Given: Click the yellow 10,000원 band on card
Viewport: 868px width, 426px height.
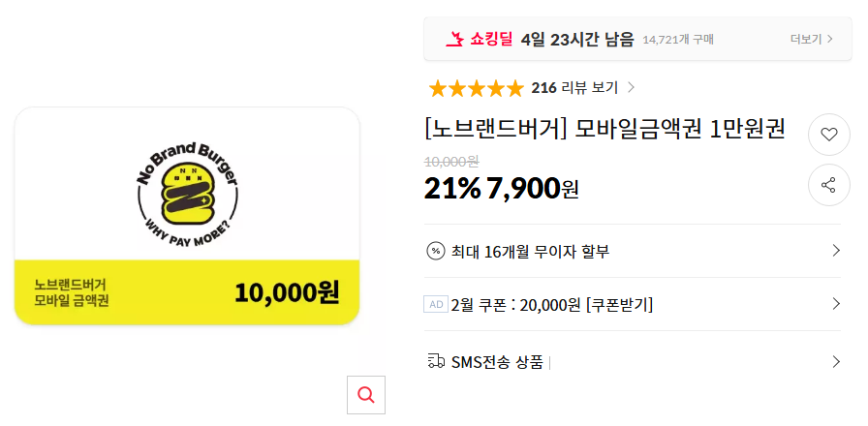Looking at the screenshot, I should 187,291.
